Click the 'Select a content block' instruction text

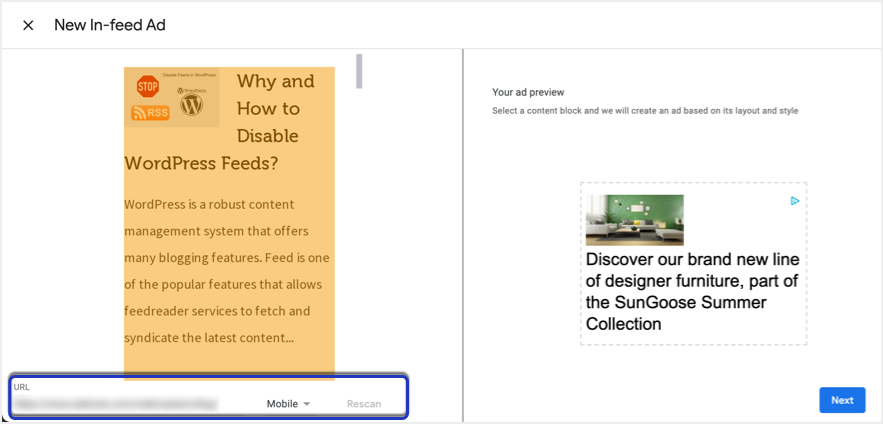coord(645,110)
